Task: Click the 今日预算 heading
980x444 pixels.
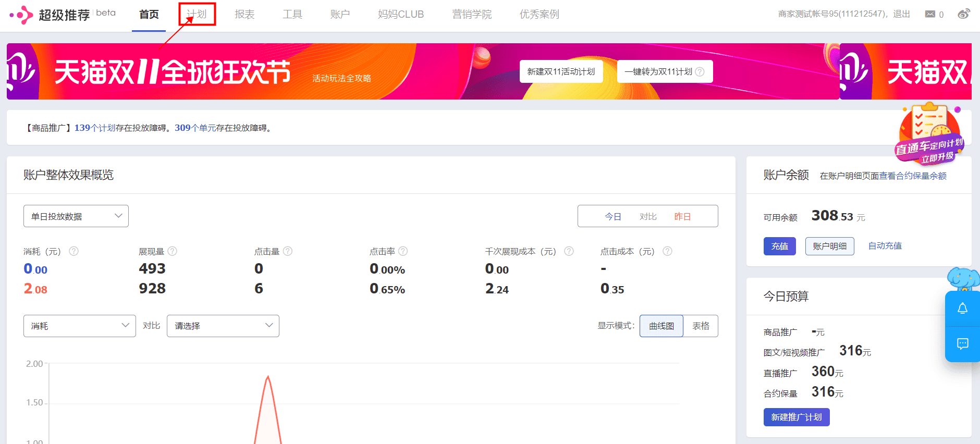Action: pos(786,297)
